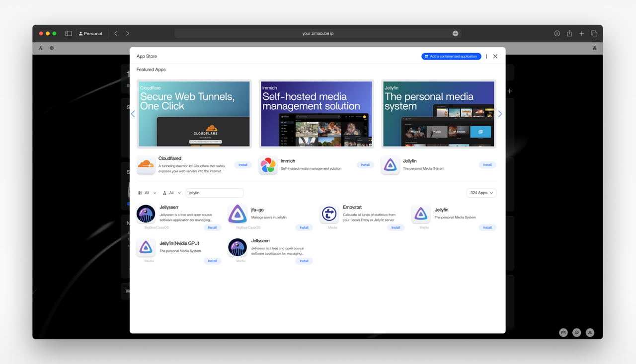The height and width of the screenshot is (364, 636).
Task: Install Jellyseerr from the Media category
Action: click(304, 261)
